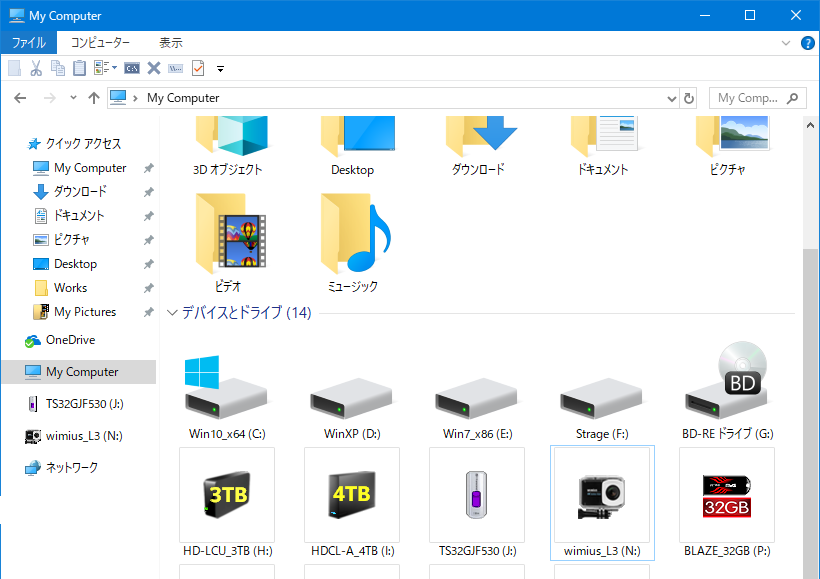Select the ドキュメント folder in main pane
Image resolution: width=820 pixels, height=579 pixels.
click(602, 145)
